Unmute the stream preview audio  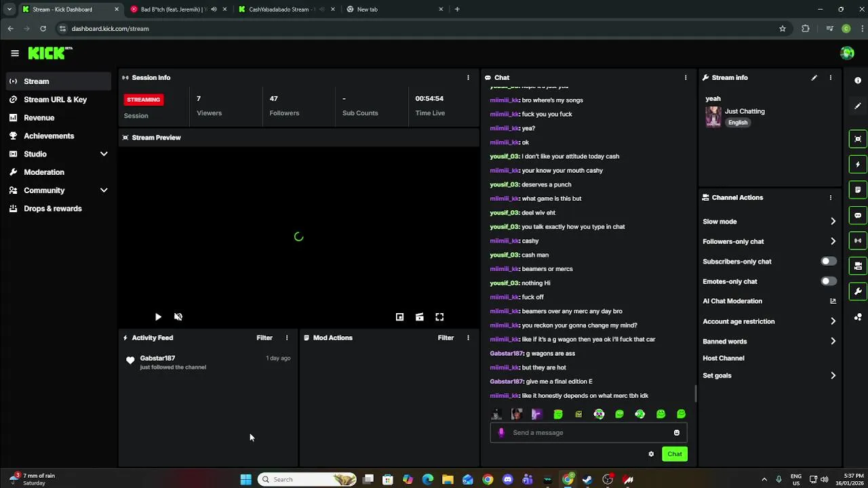(x=178, y=317)
